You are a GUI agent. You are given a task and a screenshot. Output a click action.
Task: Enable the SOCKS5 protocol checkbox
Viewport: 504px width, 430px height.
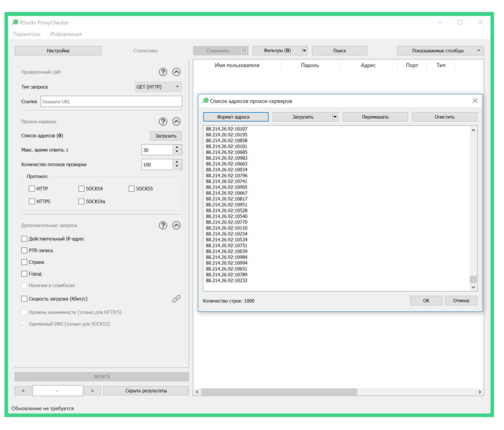(x=132, y=189)
